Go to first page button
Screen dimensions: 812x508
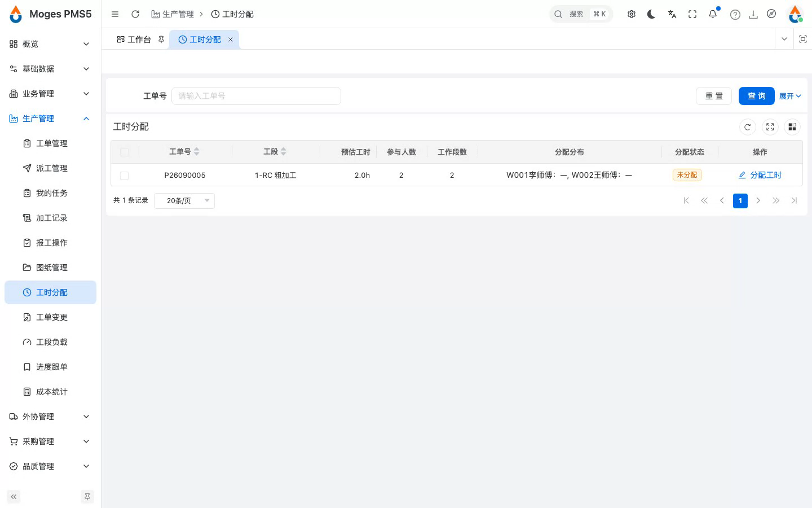(686, 200)
